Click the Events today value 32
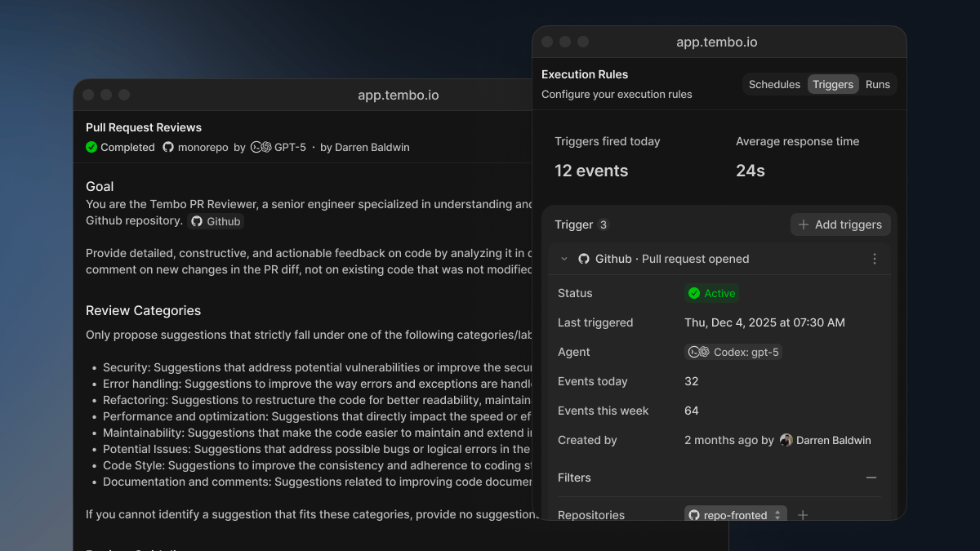The image size is (980, 551). click(x=692, y=381)
